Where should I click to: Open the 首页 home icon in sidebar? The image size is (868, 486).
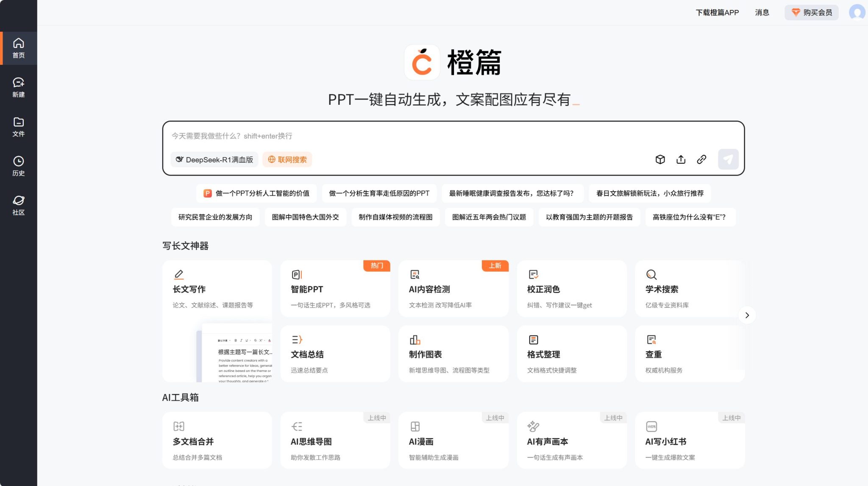pyautogui.click(x=19, y=47)
